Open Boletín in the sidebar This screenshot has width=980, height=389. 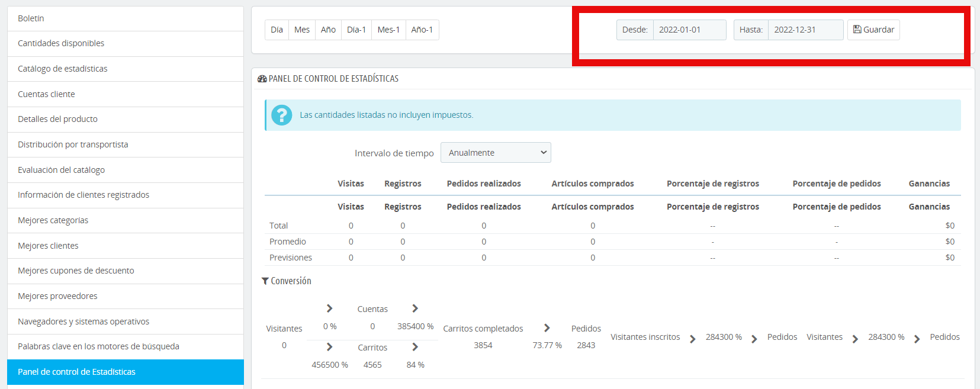coord(126,18)
